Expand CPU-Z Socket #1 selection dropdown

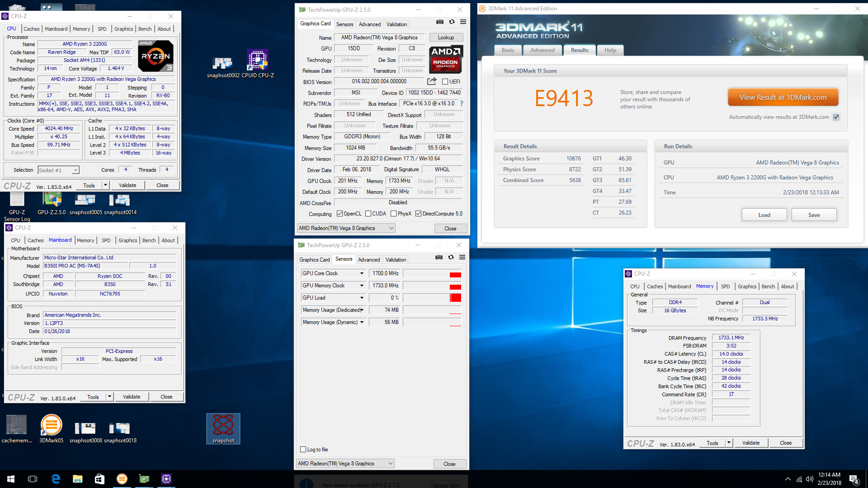pos(75,170)
